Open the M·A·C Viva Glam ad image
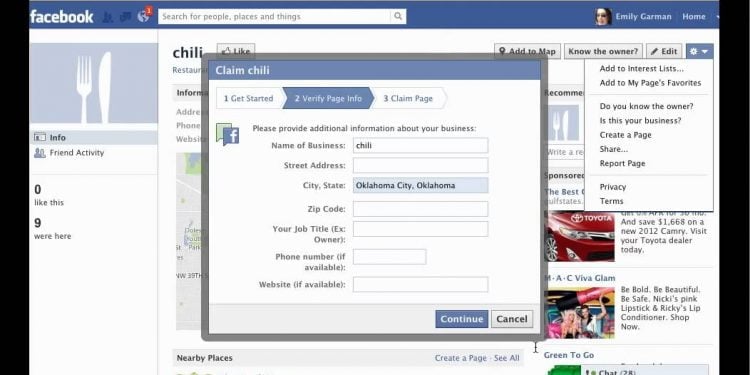The width and height of the screenshot is (750, 375). 580,312
